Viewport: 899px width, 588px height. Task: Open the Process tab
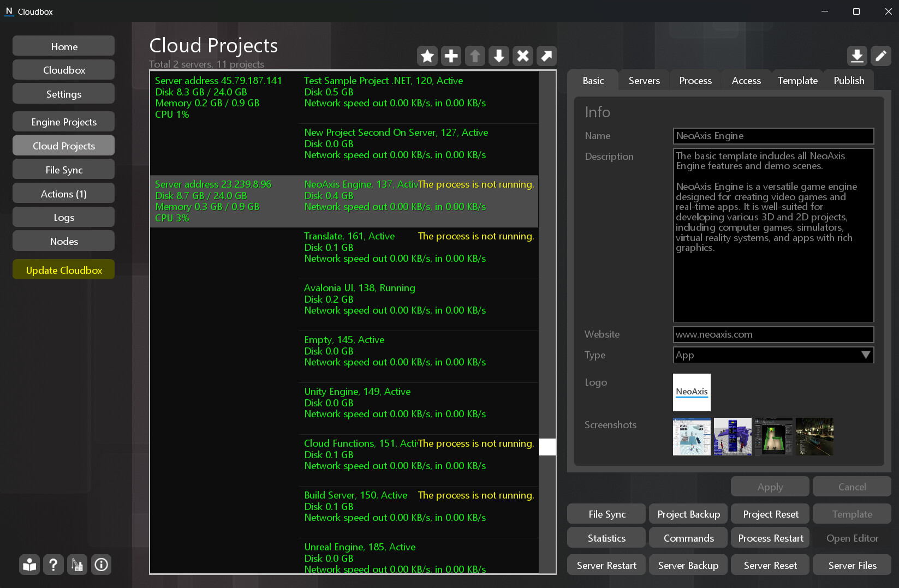click(x=695, y=80)
